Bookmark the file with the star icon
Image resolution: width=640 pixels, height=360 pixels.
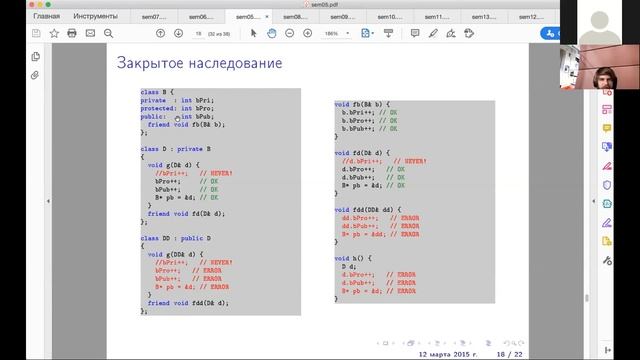coord(54,33)
